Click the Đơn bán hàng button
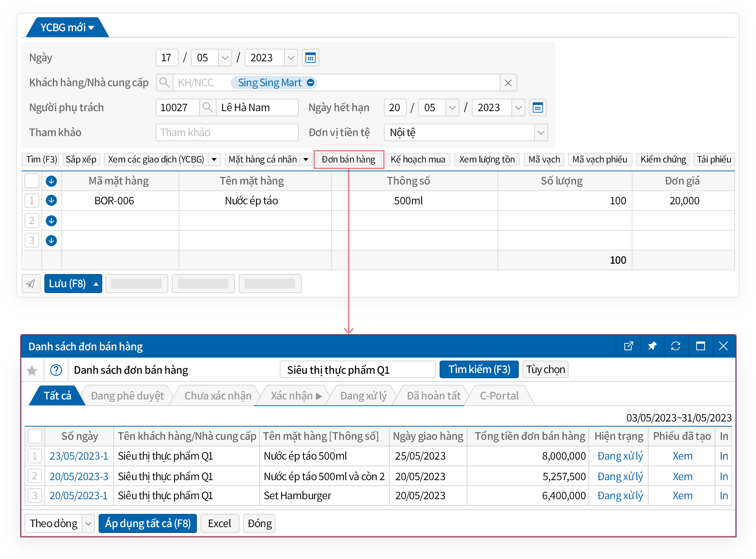This screenshot has height=559, width=756. [x=348, y=160]
